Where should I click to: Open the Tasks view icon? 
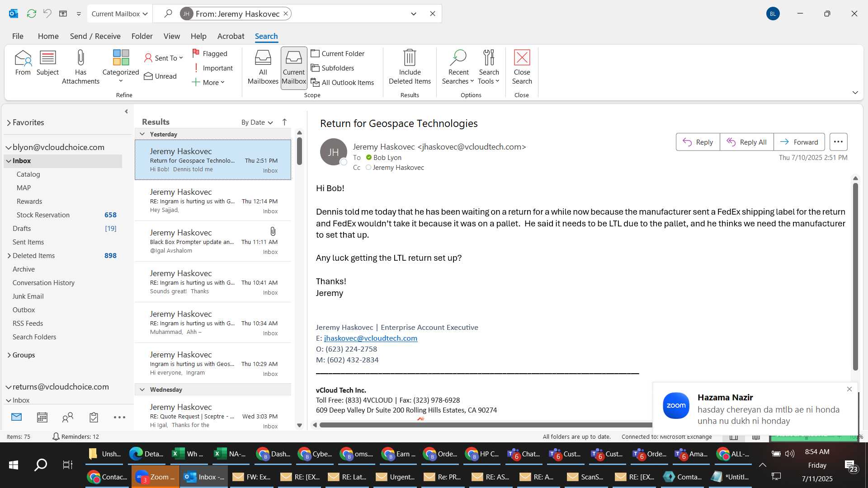(94, 418)
